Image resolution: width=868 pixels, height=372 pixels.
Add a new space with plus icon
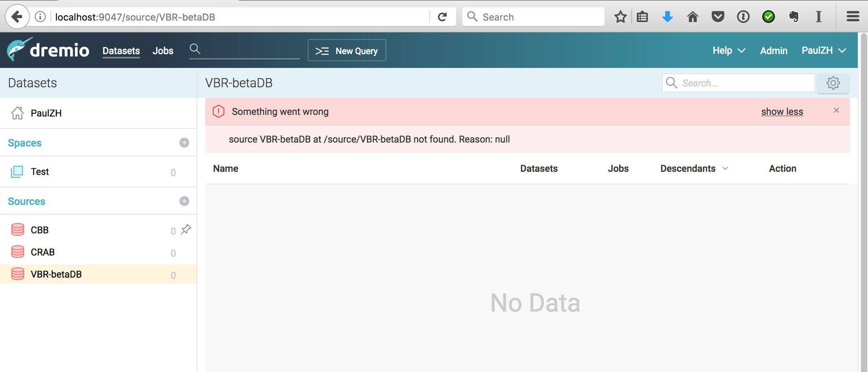pyautogui.click(x=184, y=143)
